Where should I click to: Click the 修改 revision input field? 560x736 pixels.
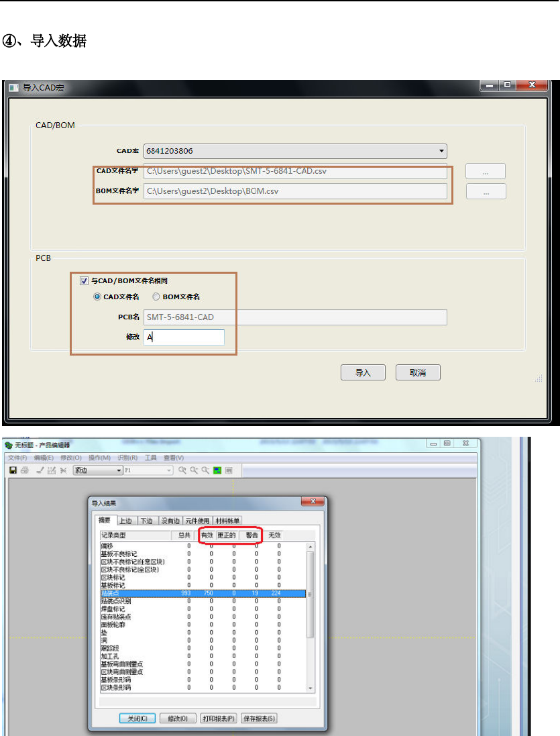pyautogui.click(x=184, y=337)
